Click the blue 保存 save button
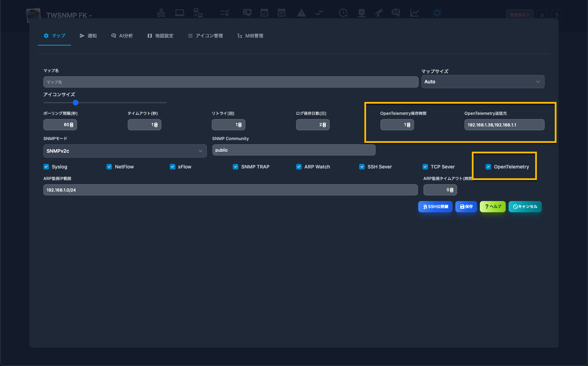Image resolution: width=588 pixels, height=366 pixels. tap(466, 207)
